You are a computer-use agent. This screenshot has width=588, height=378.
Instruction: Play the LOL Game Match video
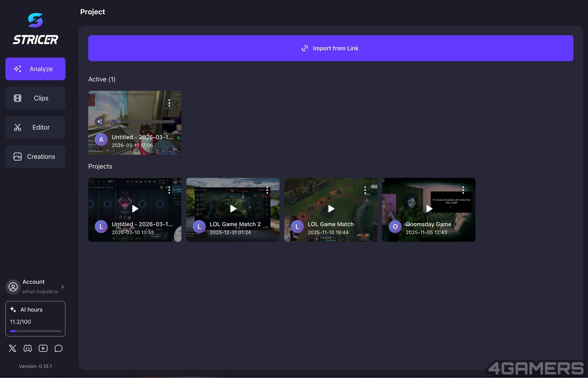click(x=331, y=209)
